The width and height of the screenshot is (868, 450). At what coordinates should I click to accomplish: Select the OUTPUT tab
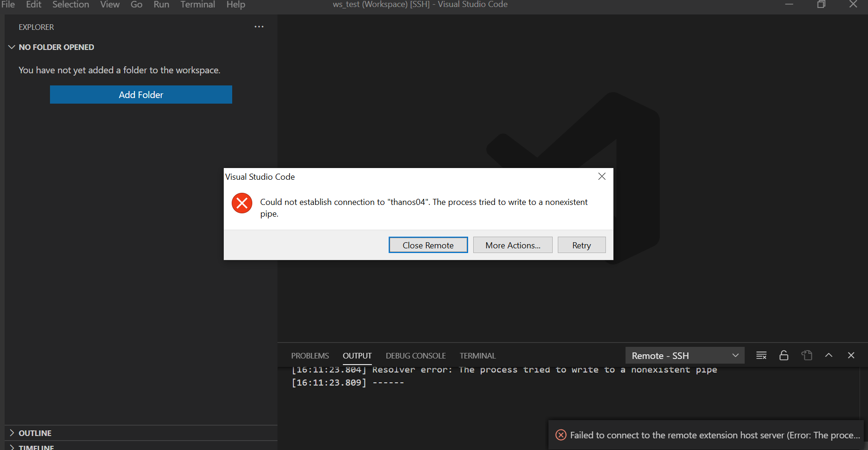tap(357, 356)
